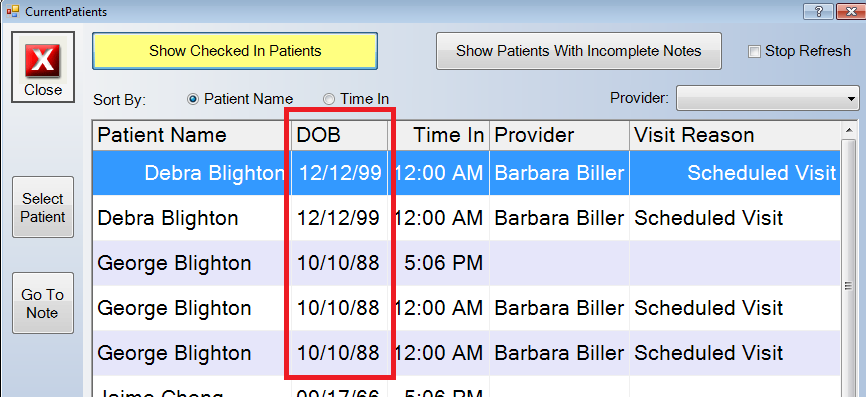Click the Visit Reason column header
The image size is (866, 397).
[x=735, y=135]
